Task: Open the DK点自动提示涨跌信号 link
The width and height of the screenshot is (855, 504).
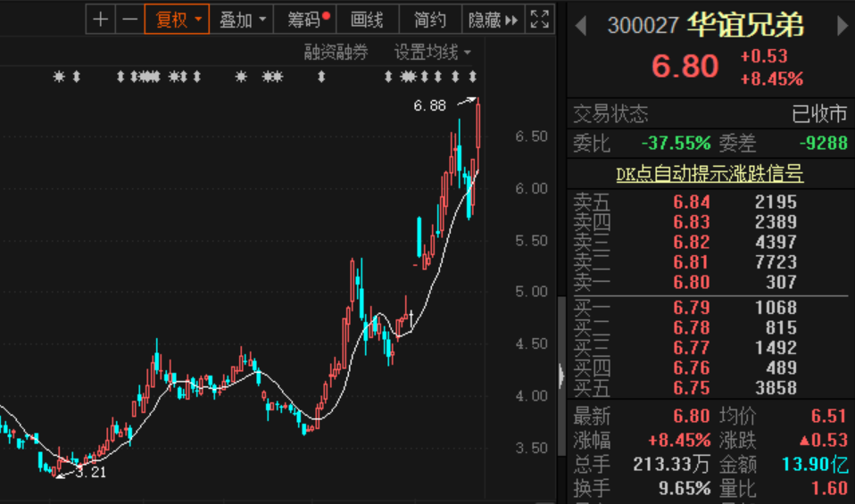Action: [710, 174]
